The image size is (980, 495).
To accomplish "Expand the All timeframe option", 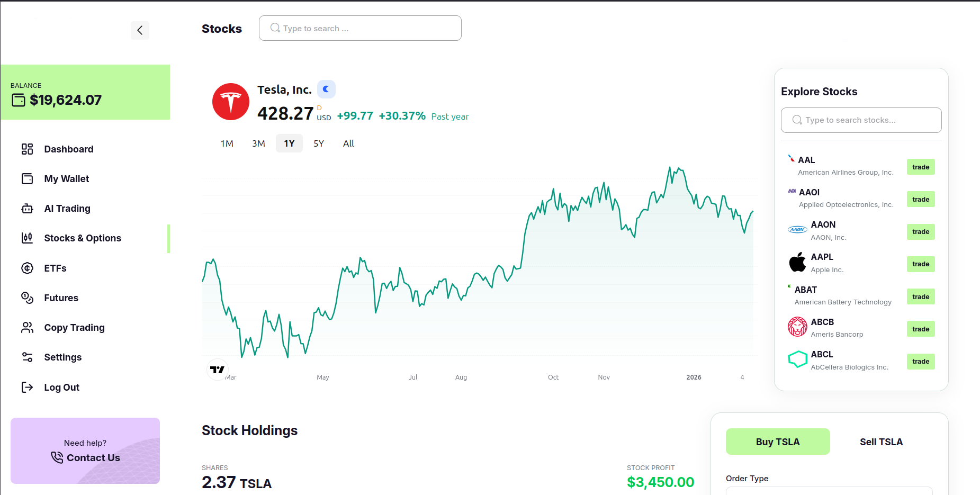I will (x=348, y=143).
